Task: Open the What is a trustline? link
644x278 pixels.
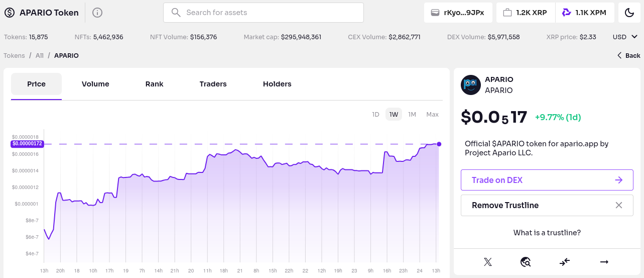Action: [547, 233]
